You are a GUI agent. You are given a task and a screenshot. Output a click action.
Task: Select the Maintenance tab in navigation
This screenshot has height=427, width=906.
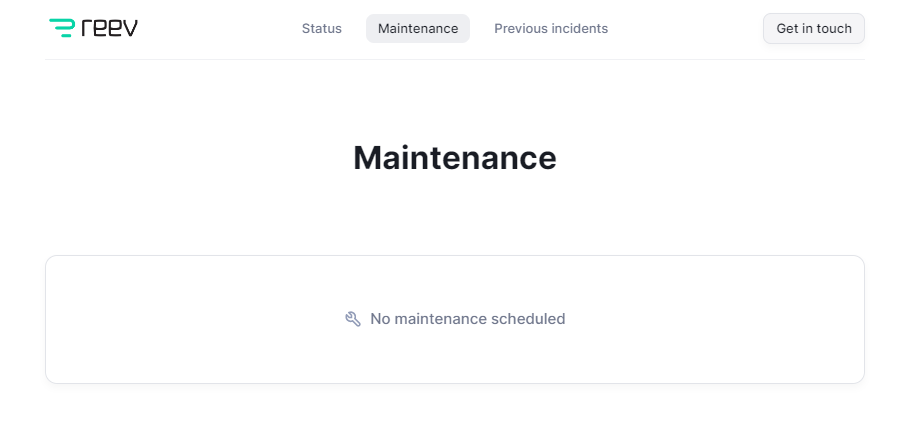[x=418, y=29]
